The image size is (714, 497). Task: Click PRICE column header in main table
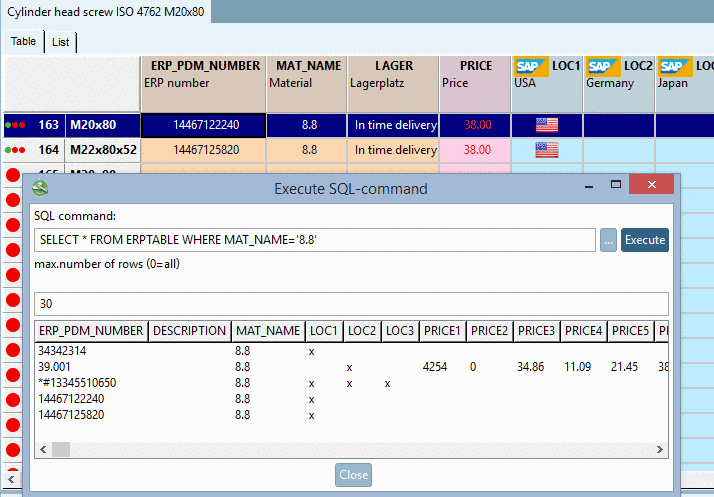pos(475,84)
